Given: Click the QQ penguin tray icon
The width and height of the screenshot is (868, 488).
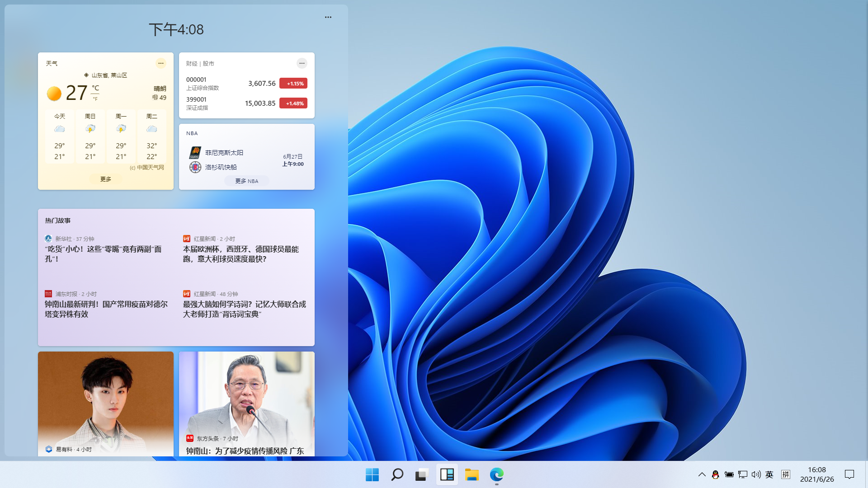Looking at the screenshot, I should click(x=715, y=474).
